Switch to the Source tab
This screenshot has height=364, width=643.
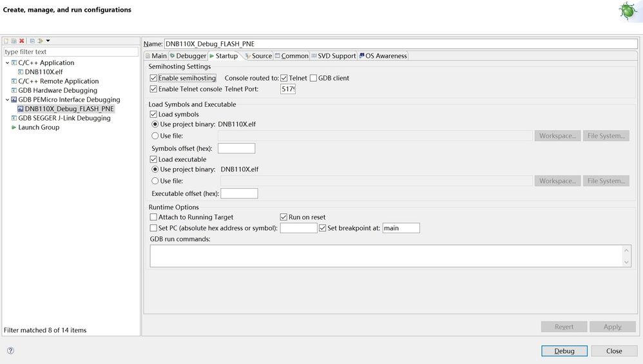pos(259,56)
